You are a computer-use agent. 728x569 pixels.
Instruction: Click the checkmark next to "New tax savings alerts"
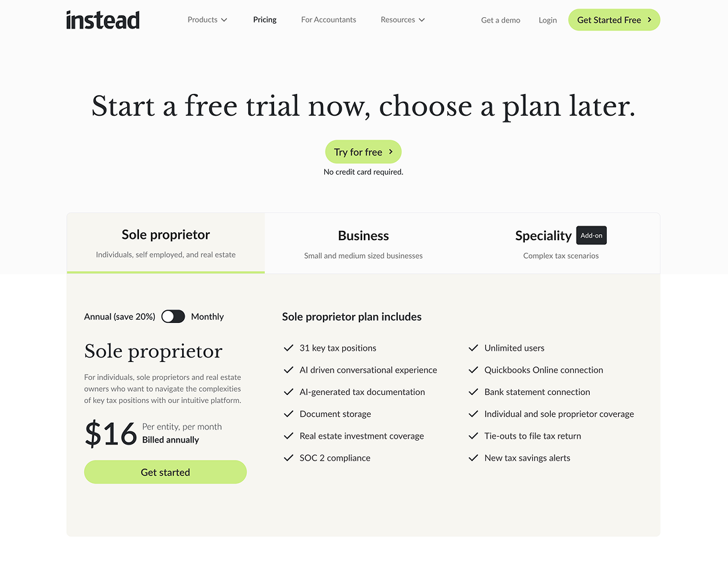click(473, 457)
